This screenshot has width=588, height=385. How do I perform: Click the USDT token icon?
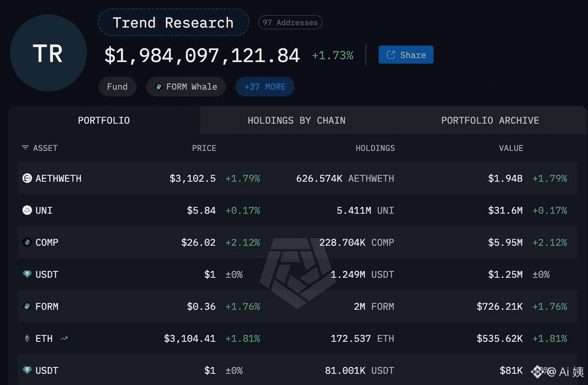pos(28,274)
